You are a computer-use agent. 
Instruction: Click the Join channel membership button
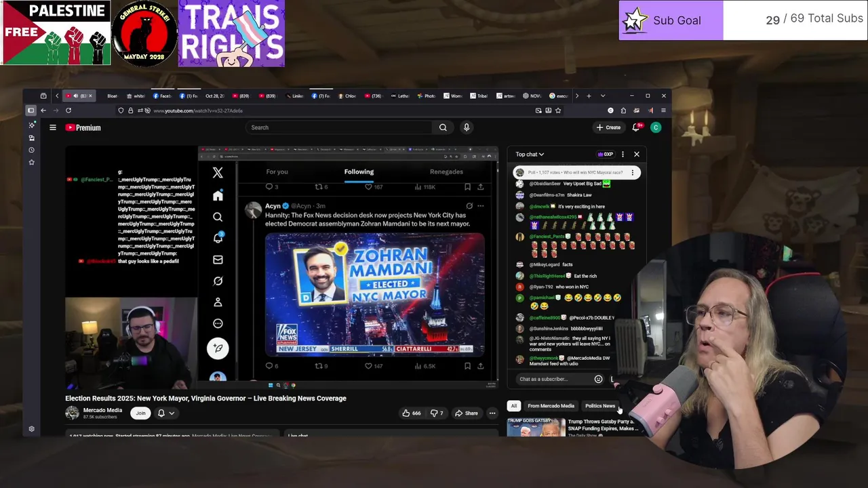(x=140, y=413)
